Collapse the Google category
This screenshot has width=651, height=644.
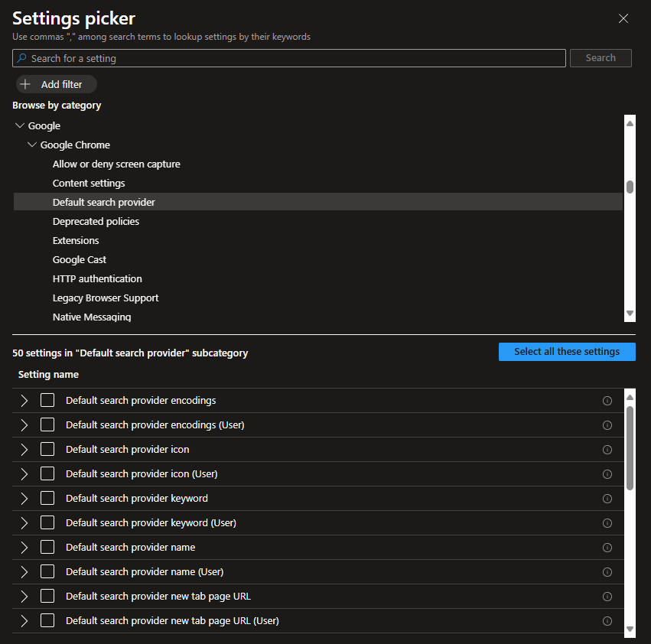[x=20, y=125]
